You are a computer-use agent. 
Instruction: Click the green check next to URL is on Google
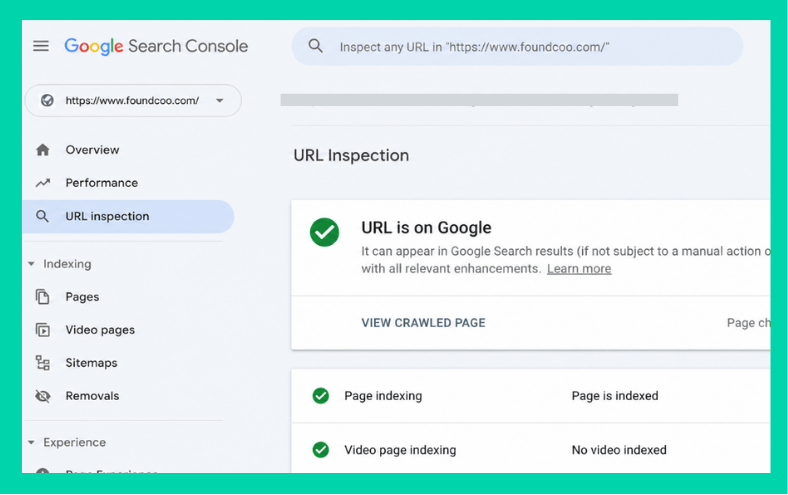point(324,232)
